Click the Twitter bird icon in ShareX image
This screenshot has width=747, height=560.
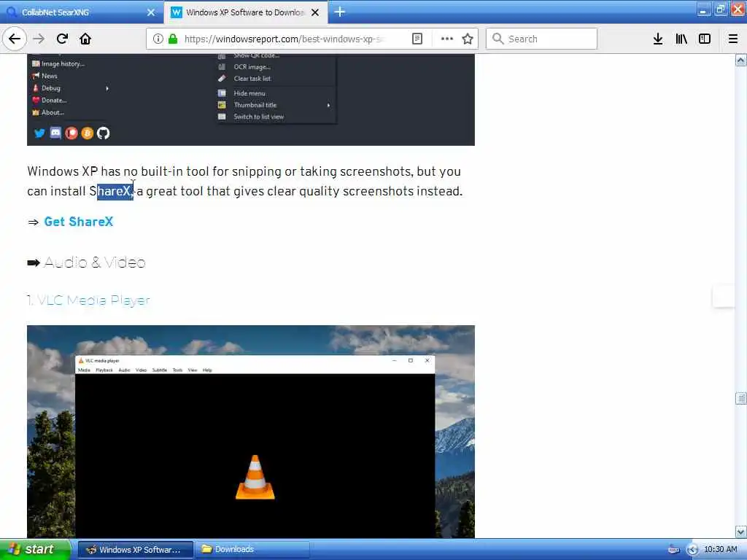pos(39,133)
